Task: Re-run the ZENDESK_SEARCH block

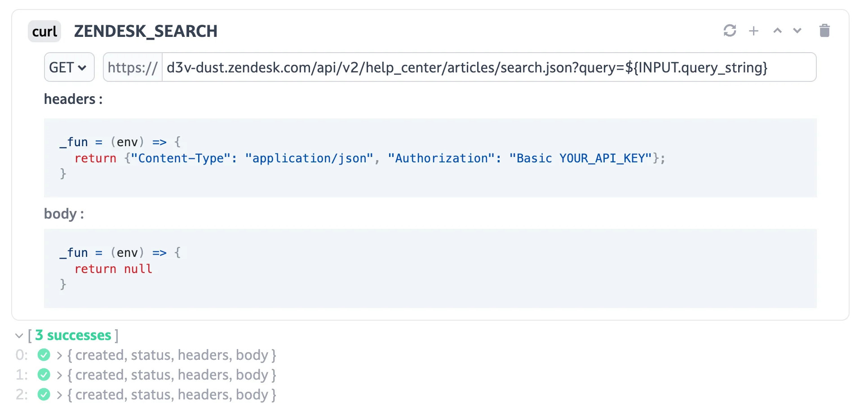Action: pyautogui.click(x=730, y=31)
